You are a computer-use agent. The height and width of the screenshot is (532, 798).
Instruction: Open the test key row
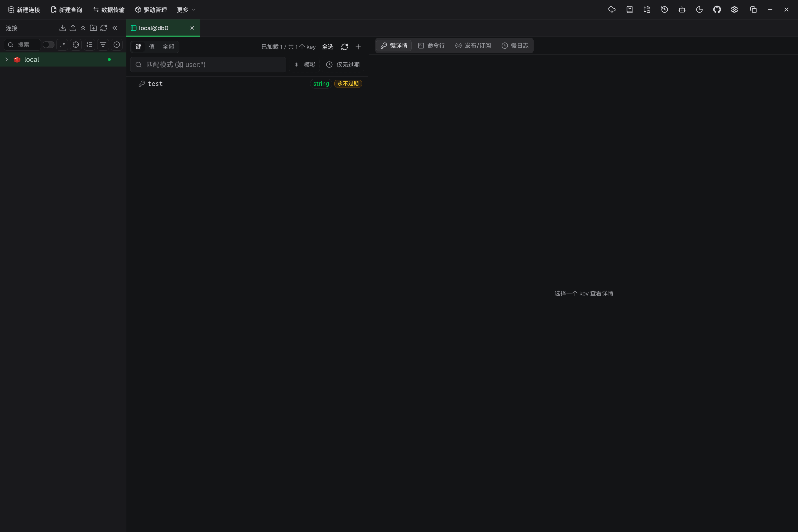[247, 83]
